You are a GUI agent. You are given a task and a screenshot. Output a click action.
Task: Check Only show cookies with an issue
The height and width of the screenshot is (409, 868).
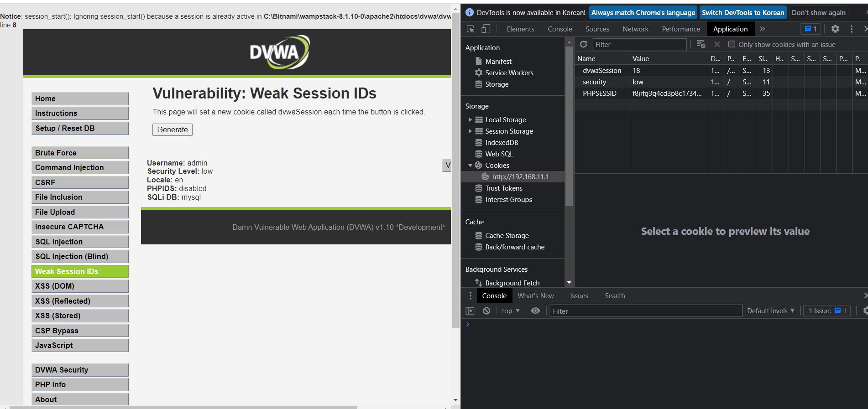[x=732, y=44]
